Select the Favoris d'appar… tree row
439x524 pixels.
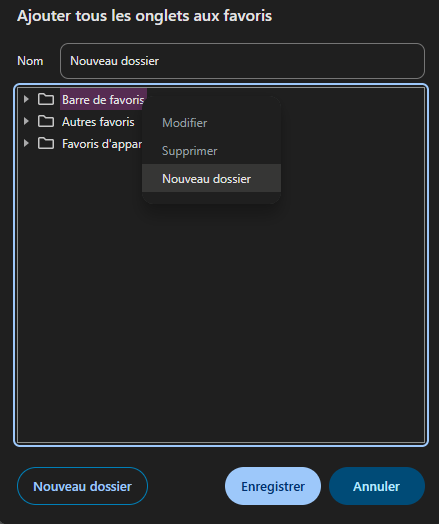(x=102, y=144)
